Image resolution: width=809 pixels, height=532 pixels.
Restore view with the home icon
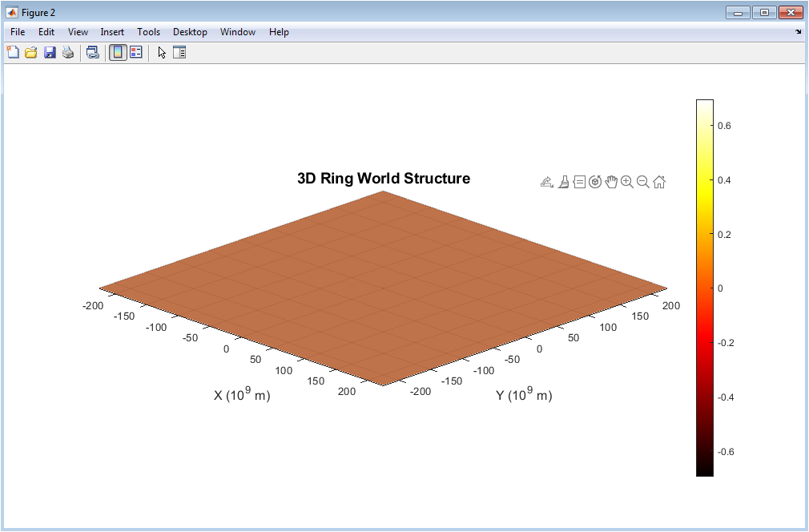[x=659, y=182]
